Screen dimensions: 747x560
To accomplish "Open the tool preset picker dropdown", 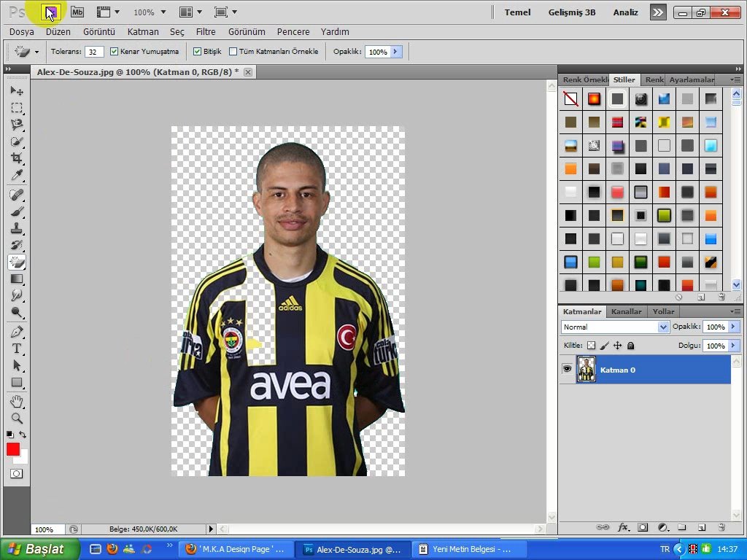I will 36,52.
